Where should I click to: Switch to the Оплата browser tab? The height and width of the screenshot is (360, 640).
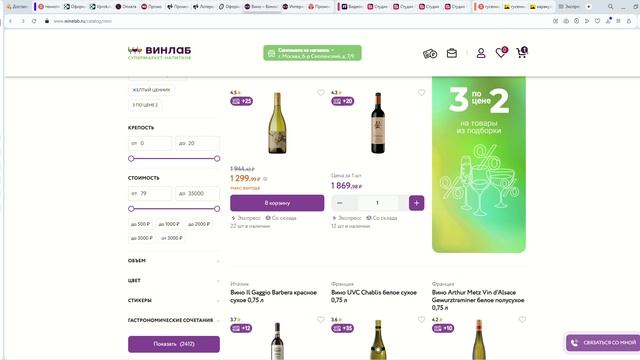click(x=126, y=7)
